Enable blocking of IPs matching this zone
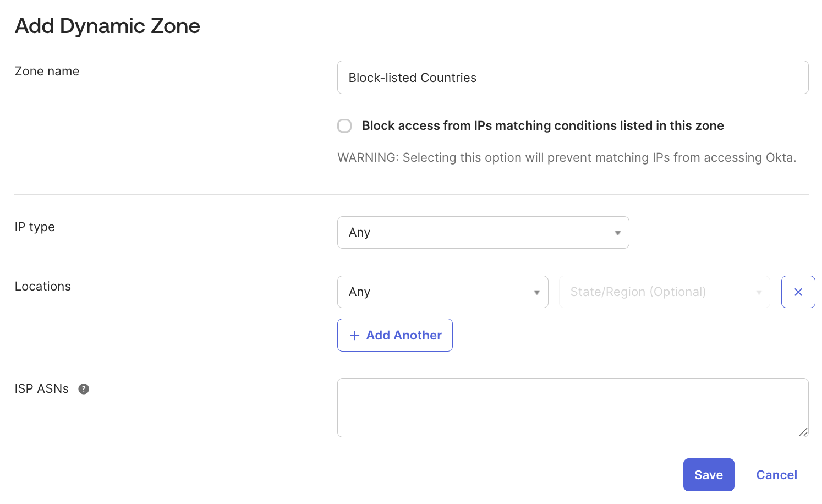 344,125
